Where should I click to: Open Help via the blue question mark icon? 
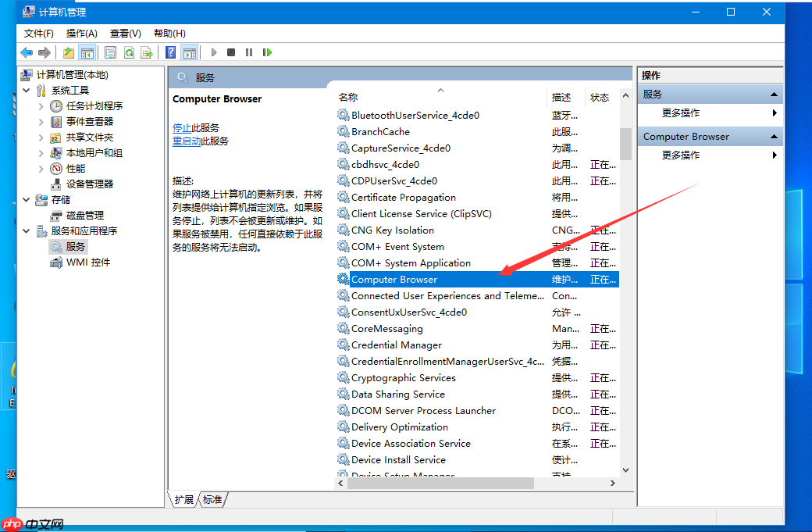[x=170, y=52]
